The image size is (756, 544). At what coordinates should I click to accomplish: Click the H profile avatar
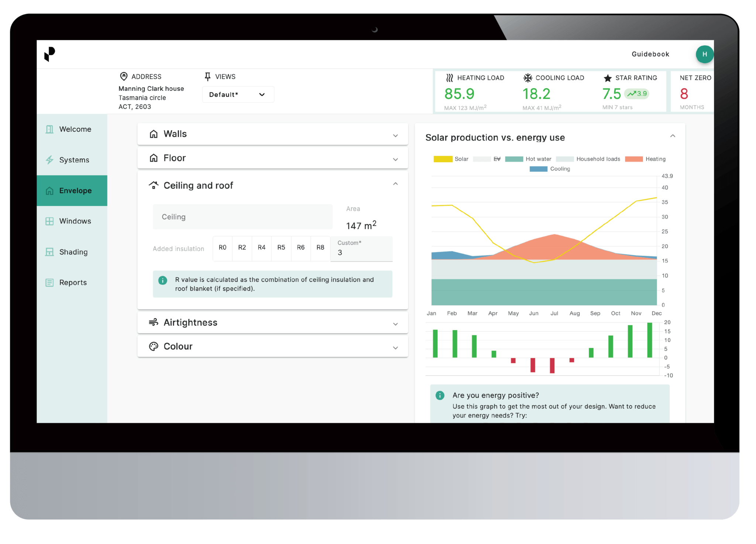705,54
